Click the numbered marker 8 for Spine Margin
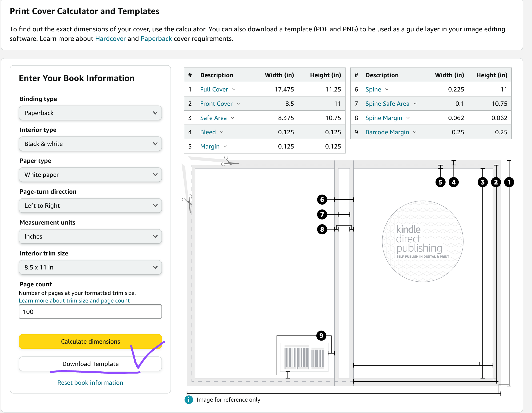532x413 pixels. coord(322,229)
